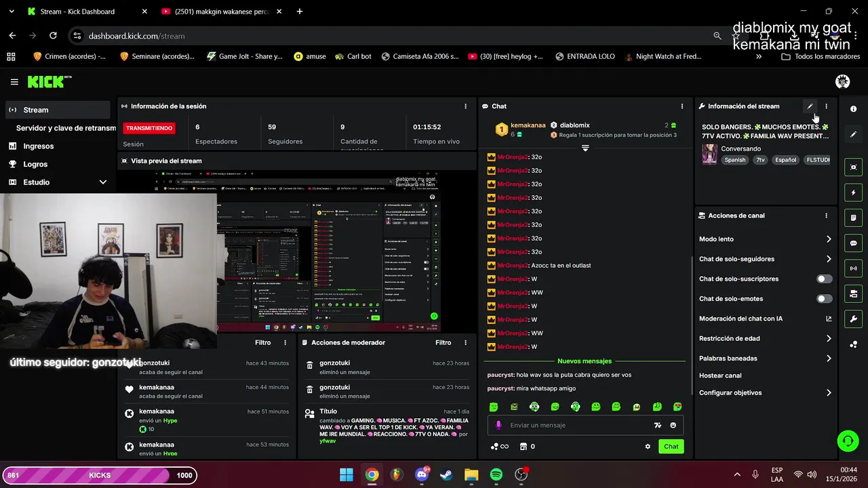Open chat settings gear icon

point(648,446)
